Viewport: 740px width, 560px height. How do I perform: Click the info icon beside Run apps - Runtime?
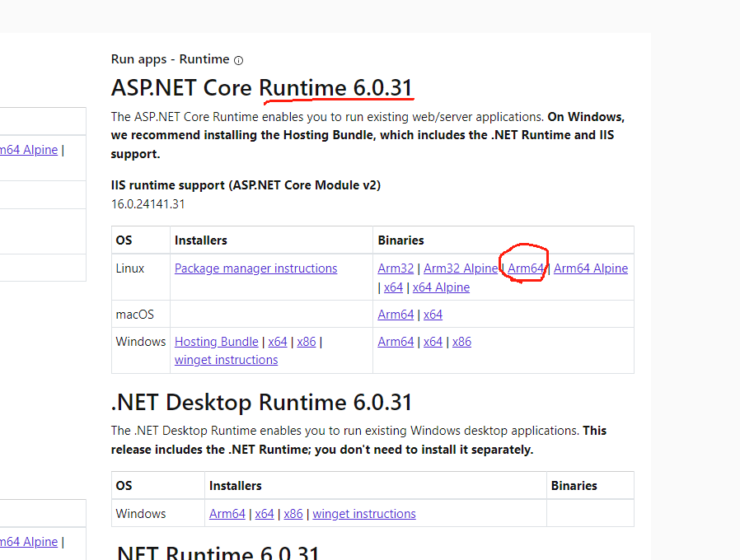coord(239,60)
